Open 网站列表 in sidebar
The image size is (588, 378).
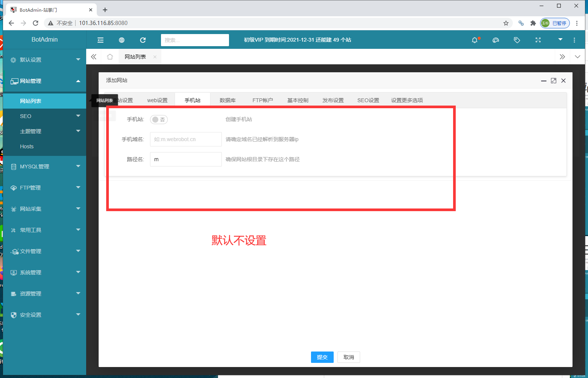pos(45,101)
